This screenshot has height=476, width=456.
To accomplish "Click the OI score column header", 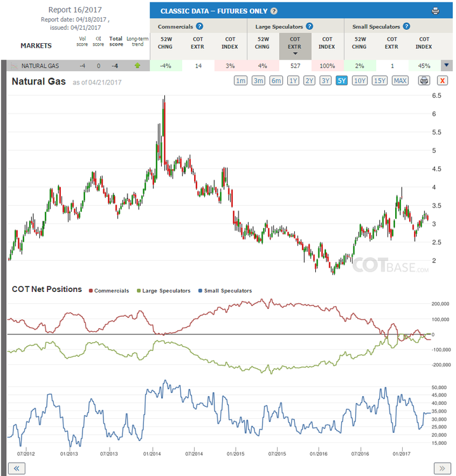I will (x=98, y=42).
